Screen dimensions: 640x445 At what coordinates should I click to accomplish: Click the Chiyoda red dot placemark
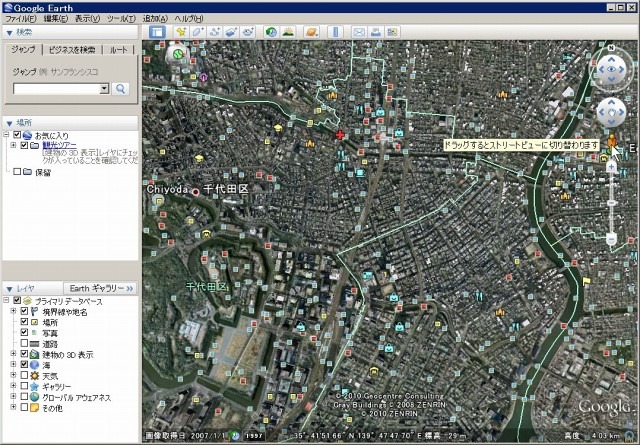[196, 192]
